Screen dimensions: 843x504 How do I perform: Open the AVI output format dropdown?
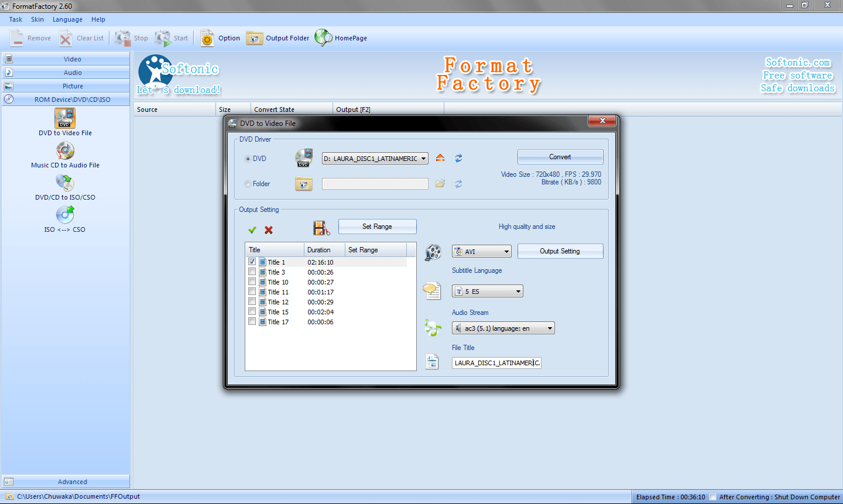pos(481,252)
